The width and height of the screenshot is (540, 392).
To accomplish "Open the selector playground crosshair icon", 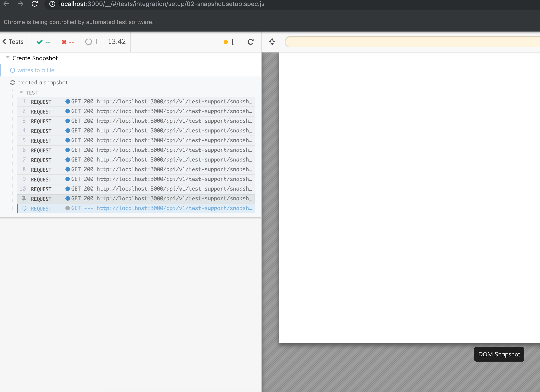I will point(272,42).
